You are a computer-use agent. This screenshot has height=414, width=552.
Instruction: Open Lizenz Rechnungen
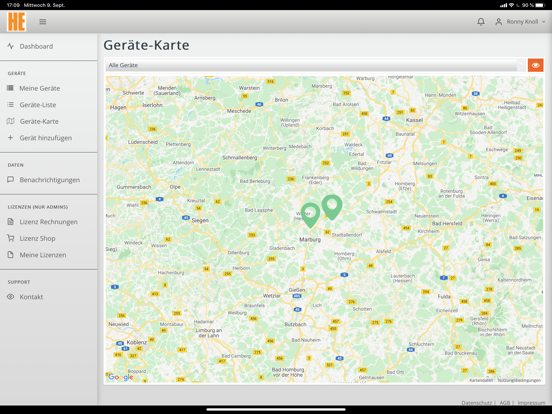49,221
